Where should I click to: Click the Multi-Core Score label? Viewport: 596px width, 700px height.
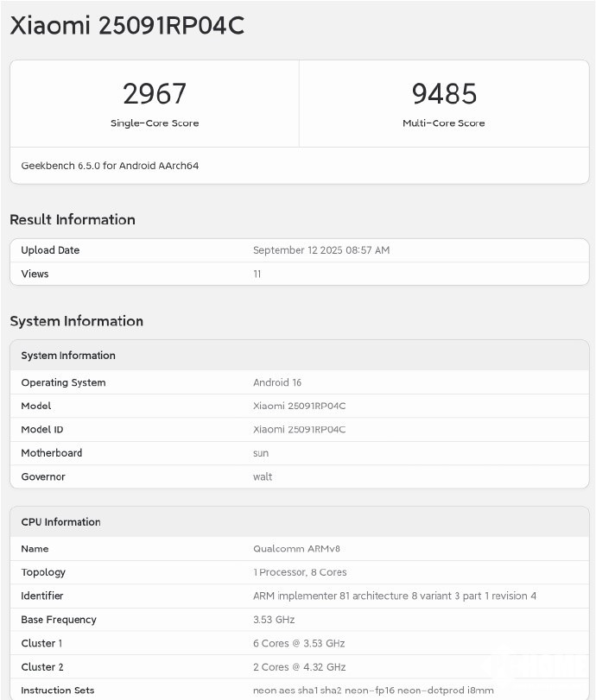(x=444, y=123)
